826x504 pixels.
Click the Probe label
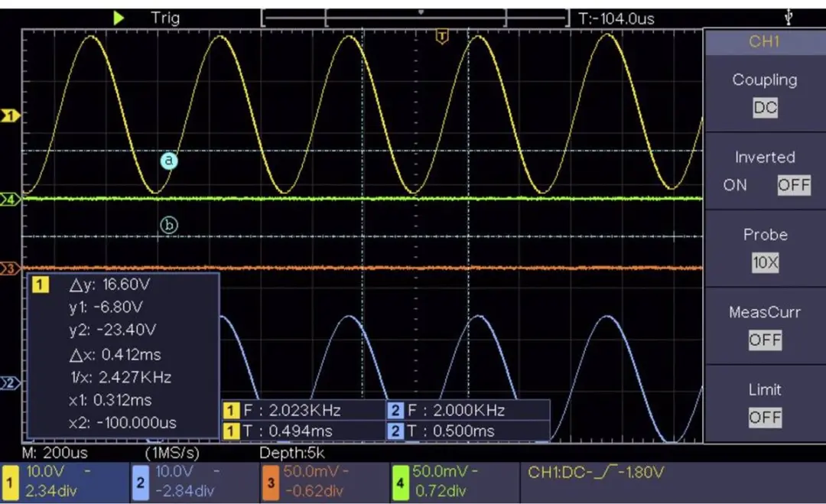pyautogui.click(x=765, y=235)
